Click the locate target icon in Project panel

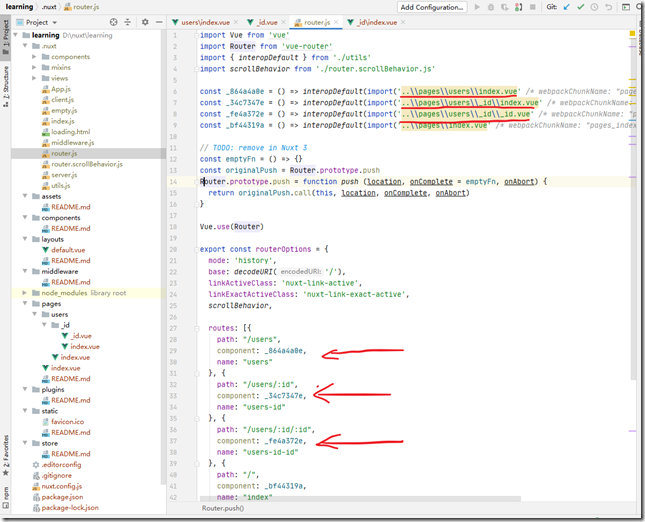tap(114, 22)
